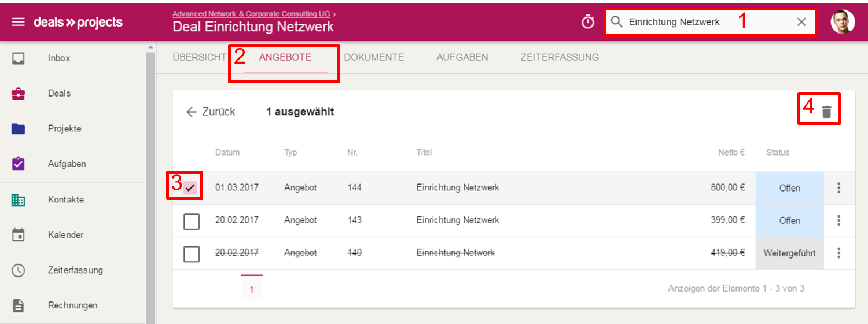Image resolution: width=868 pixels, height=324 pixels.
Task: Check the checkbox for offer 140
Action: [192, 253]
